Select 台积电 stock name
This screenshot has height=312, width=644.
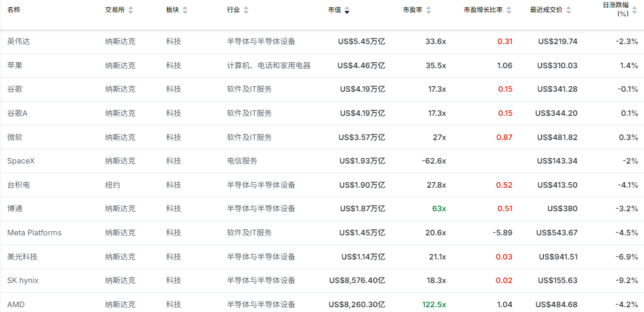point(19,185)
